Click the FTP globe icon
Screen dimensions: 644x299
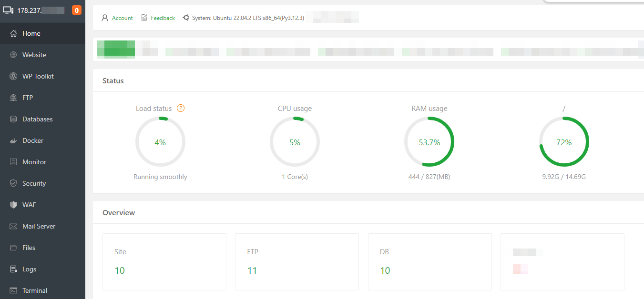[x=13, y=98]
